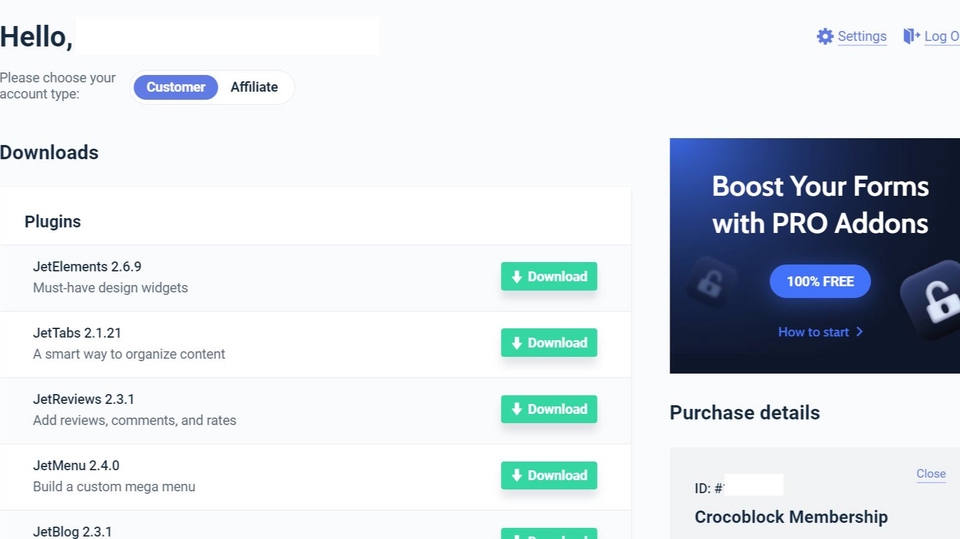Click the Crocoblock Membership text
The height and width of the screenshot is (539, 960).
(x=791, y=517)
